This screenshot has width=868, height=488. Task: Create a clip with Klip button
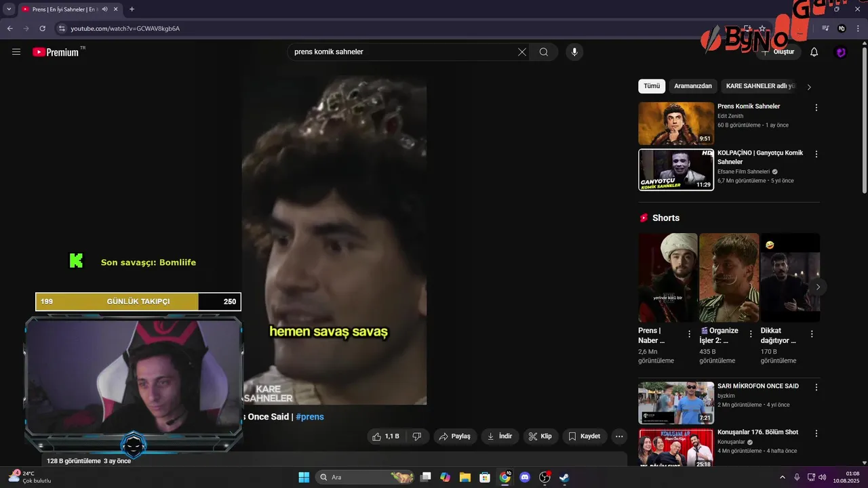pyautogui.click(x=540, y=436)
